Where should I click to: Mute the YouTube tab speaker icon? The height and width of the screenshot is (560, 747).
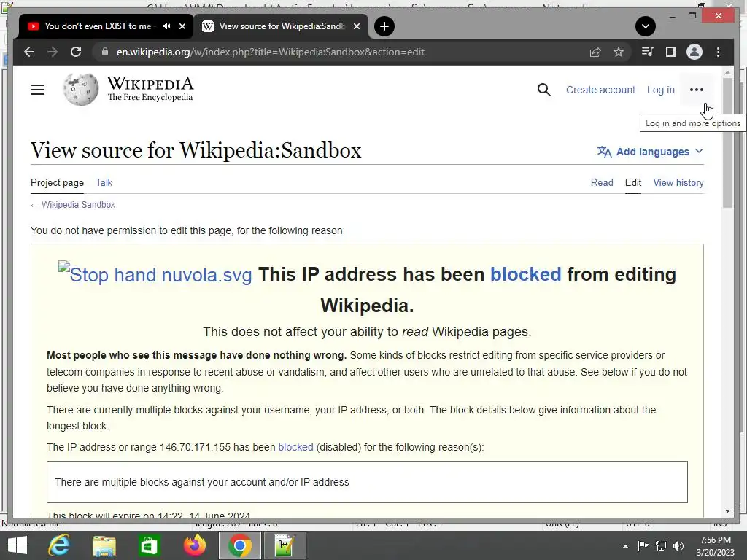[x=166, y=26]
